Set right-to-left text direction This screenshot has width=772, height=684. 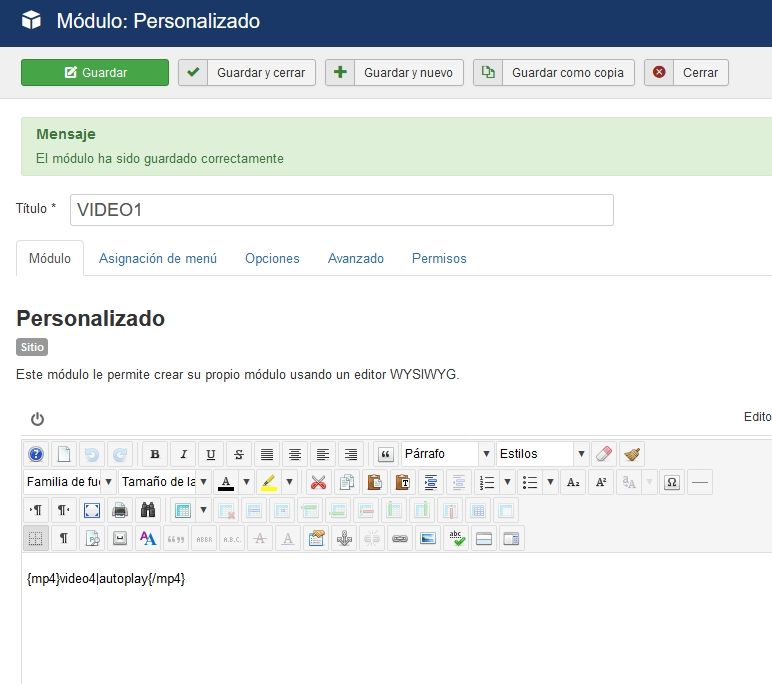(64, 510)
